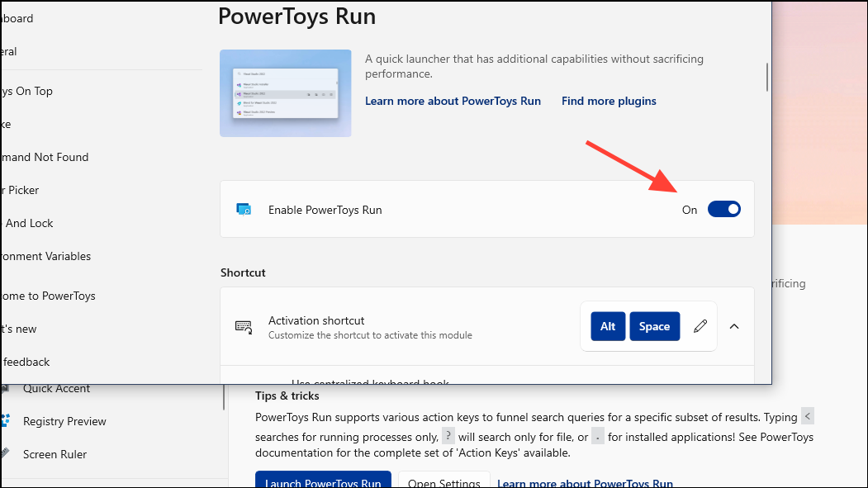Select the 'mand Not Found' item in the sidebar
Viewport: 868px width, 488px height.
click(x=45, y=157)
